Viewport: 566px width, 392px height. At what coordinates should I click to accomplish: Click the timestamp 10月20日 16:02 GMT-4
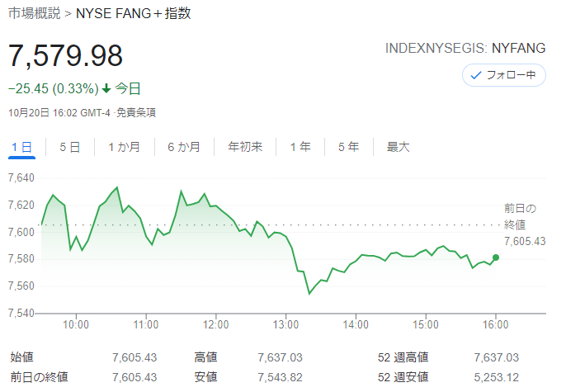click(x=59, y=113)
